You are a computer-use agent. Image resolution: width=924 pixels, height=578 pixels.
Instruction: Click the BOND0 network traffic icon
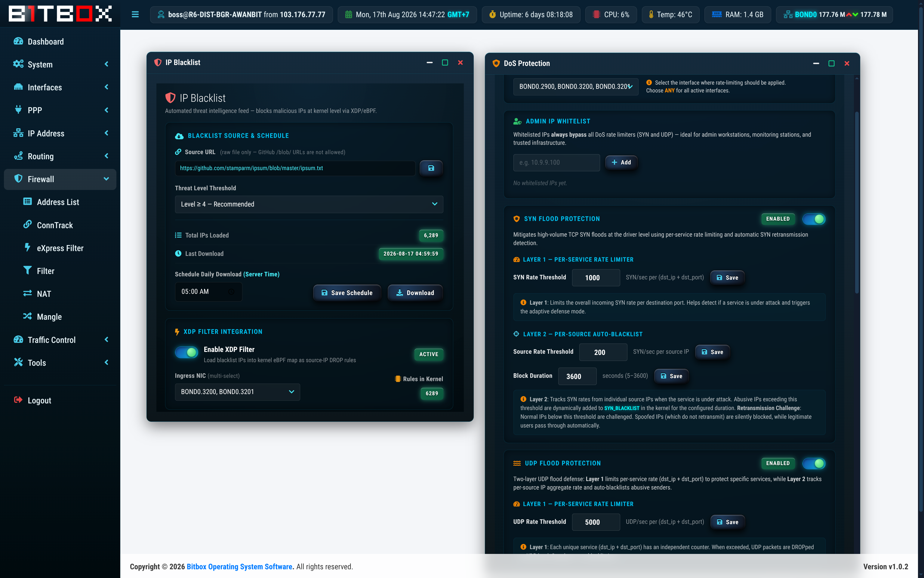[788, 14]
